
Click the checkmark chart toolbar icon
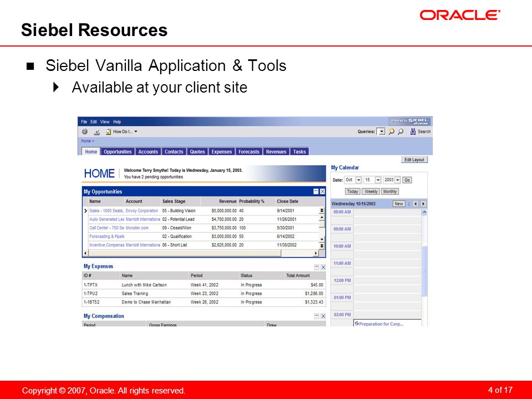[x=96, y=132]
